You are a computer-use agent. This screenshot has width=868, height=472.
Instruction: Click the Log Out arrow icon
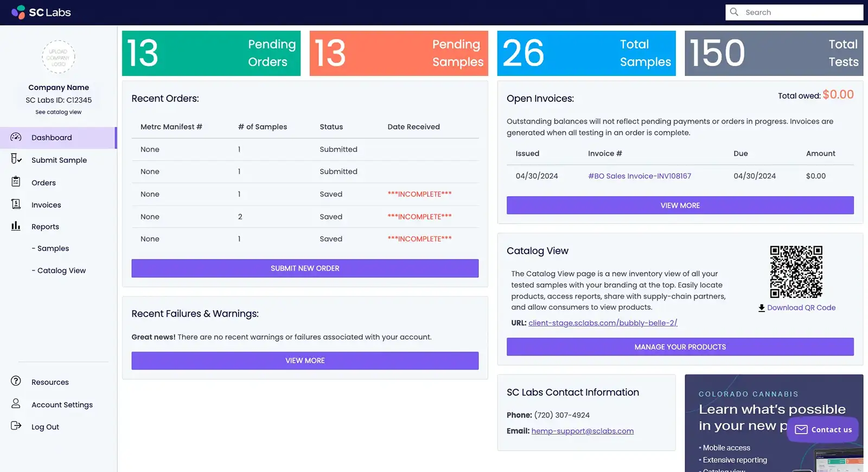16,426
